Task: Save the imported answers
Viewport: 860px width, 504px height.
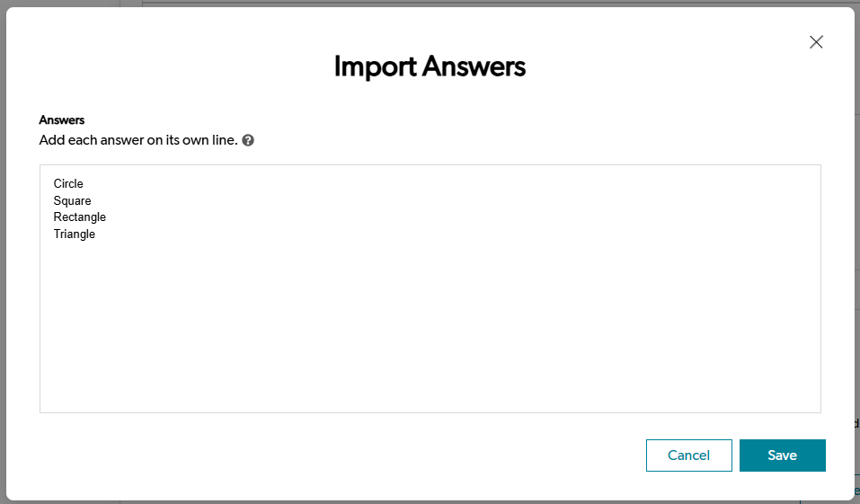Action: click(x=782, y=455)
